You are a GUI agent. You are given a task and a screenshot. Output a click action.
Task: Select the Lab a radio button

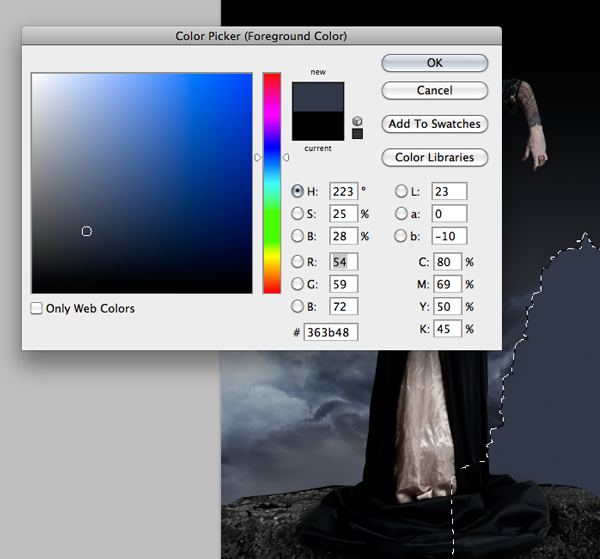pyautogui.click(x=401, y=213)
